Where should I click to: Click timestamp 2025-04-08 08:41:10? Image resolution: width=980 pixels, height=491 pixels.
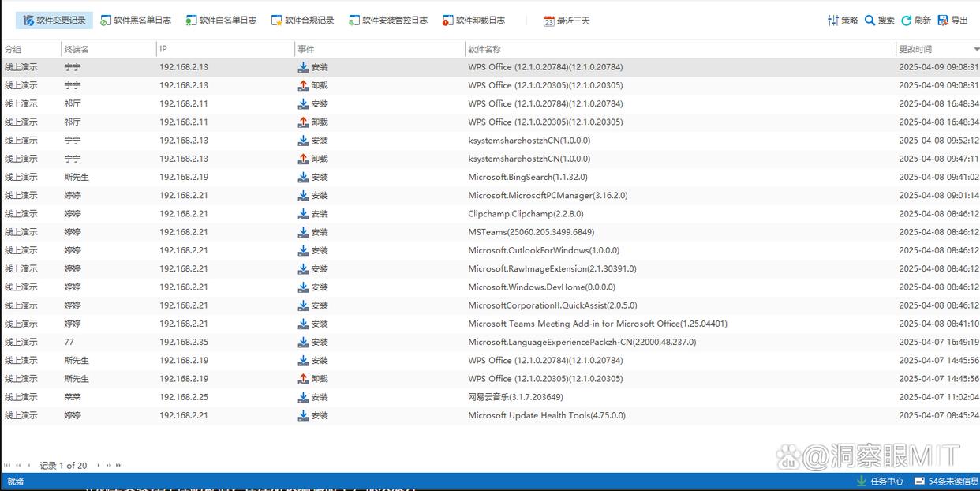(938, 324)
